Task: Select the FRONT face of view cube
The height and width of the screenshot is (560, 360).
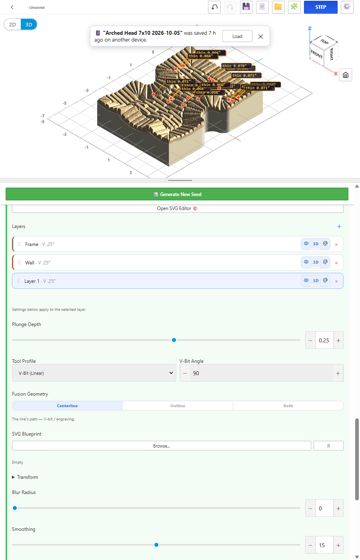Action: 316,54
